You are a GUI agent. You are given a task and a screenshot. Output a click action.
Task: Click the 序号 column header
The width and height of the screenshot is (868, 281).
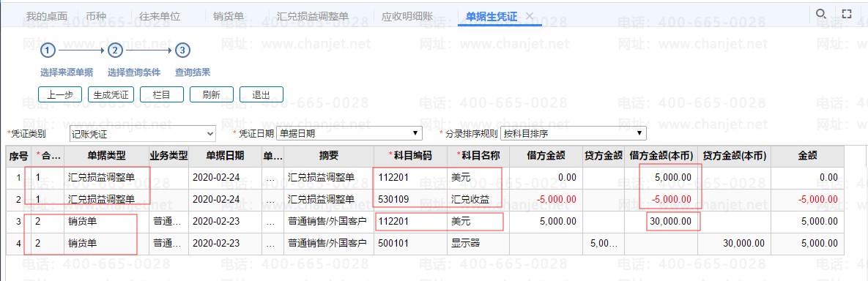point(18,156)
